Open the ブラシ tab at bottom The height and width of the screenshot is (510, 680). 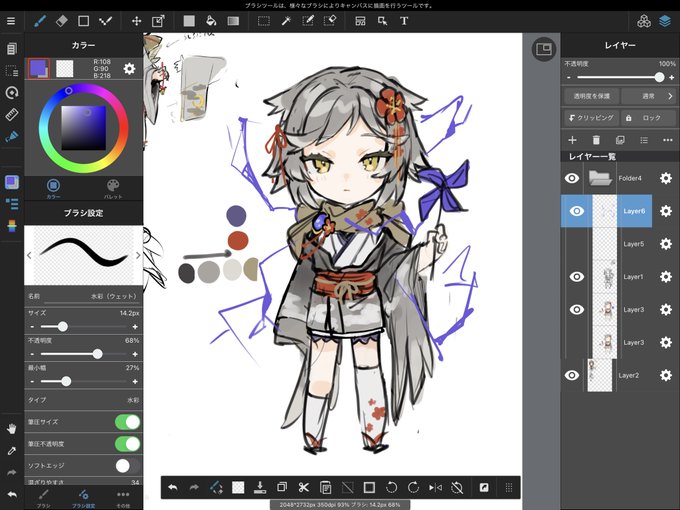(43, 498)
